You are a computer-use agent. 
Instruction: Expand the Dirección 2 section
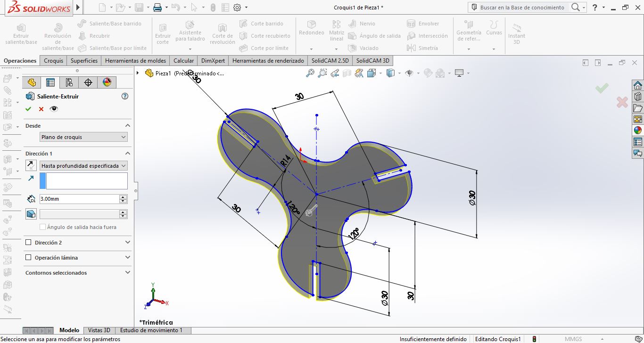127,243
